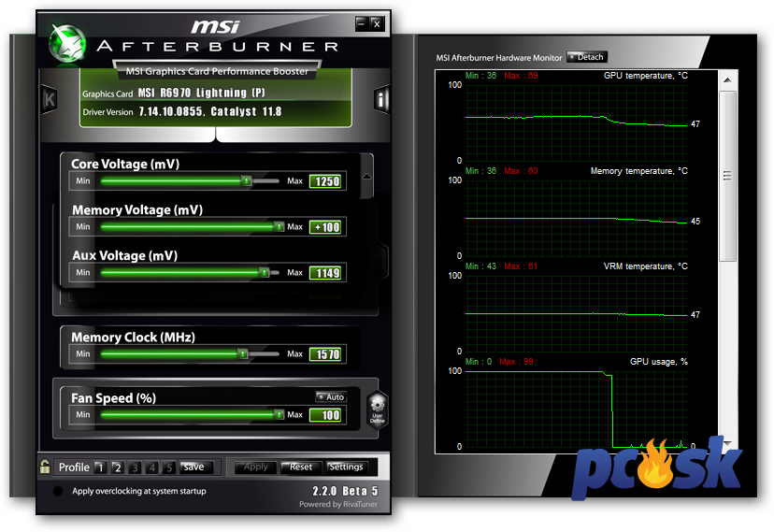
Task: Open the information i button
Action: click(381, 100)
